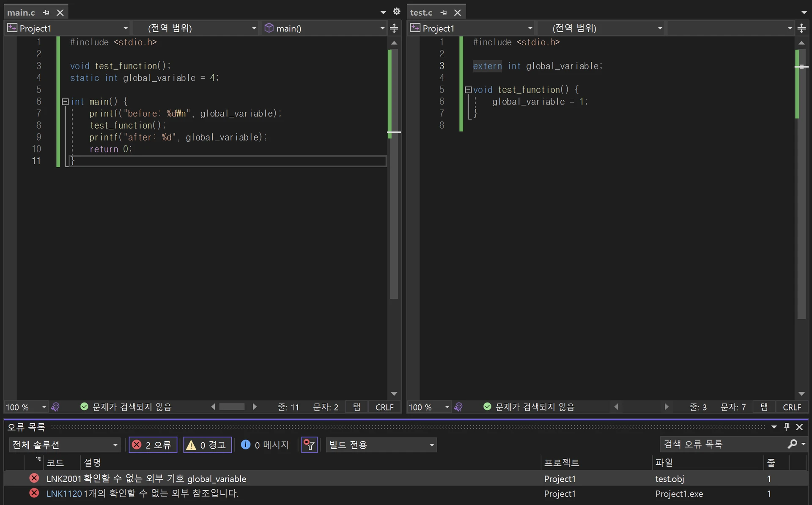Toggle the 2 오류 errors filter
The width and height of the screenshot is (812, 505).
(x=153, y=445)
